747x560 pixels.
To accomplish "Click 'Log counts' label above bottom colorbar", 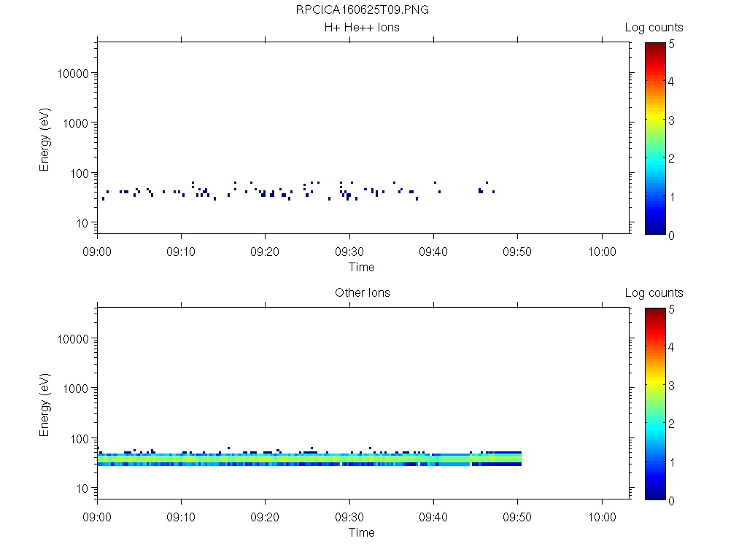I will pyautogui.click(x=654, y=292).
